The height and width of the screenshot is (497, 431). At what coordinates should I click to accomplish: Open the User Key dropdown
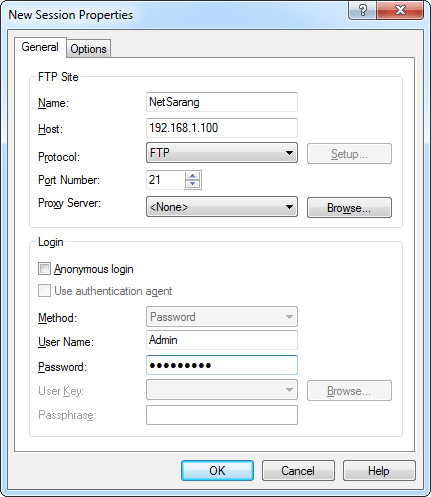click(x=222, y=390)
